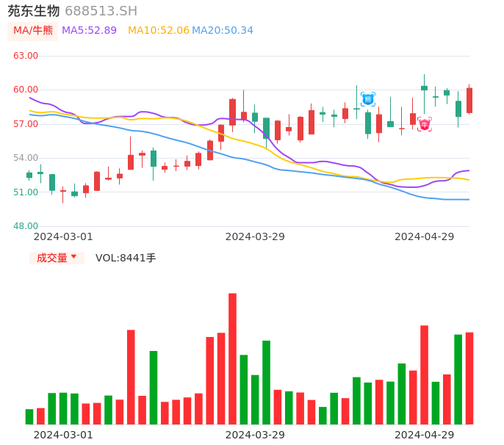The image size is (504, 445).
Task: Click the VOL:8441手 volume readout
Action: [126, 258]
